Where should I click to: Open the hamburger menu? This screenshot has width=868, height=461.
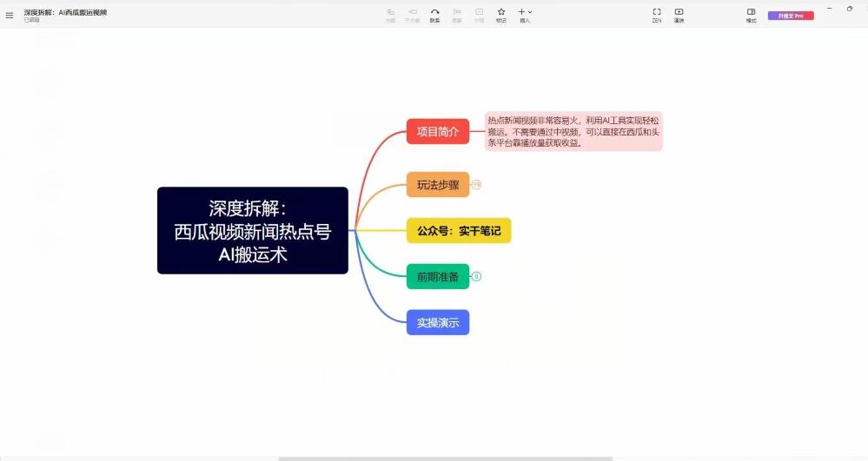(10, 15)
